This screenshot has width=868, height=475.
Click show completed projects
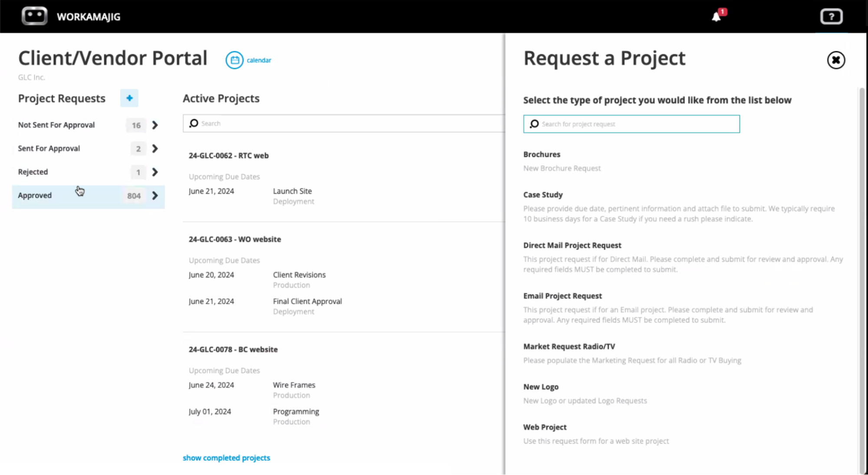226,458
